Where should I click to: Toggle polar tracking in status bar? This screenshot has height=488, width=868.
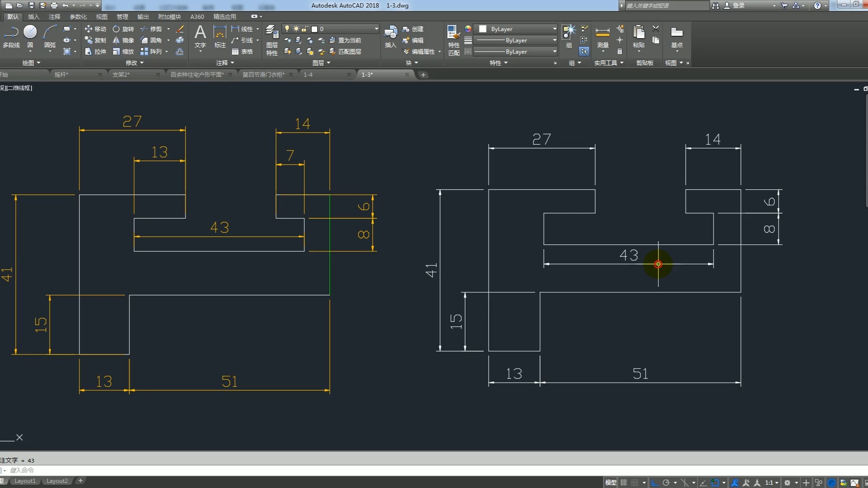pyautogui.click(x=666, y=482)
